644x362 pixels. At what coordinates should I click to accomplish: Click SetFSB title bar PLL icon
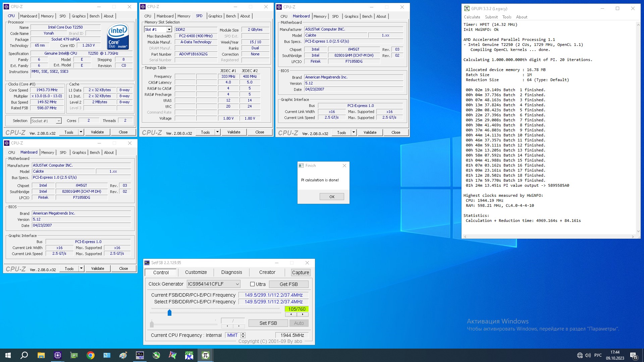point(147,263)
